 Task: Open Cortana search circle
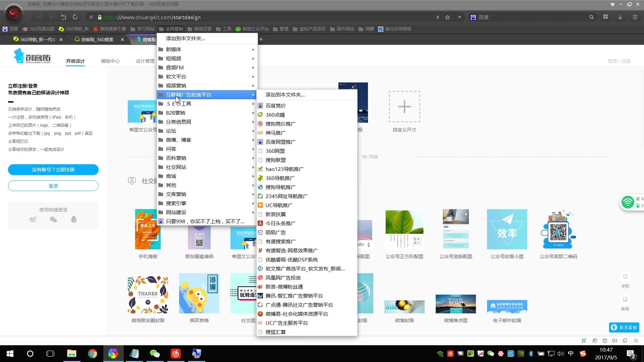coord(30,354)
